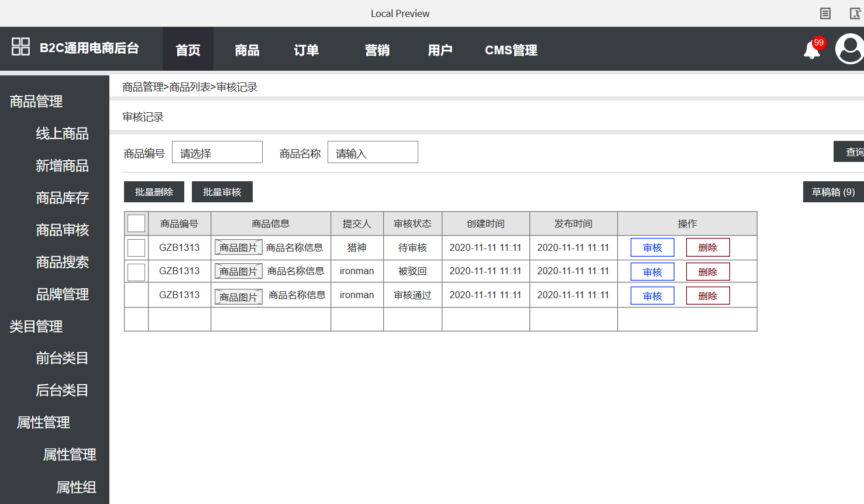Click 删除 for the 审核通过 row

[708, 296]
